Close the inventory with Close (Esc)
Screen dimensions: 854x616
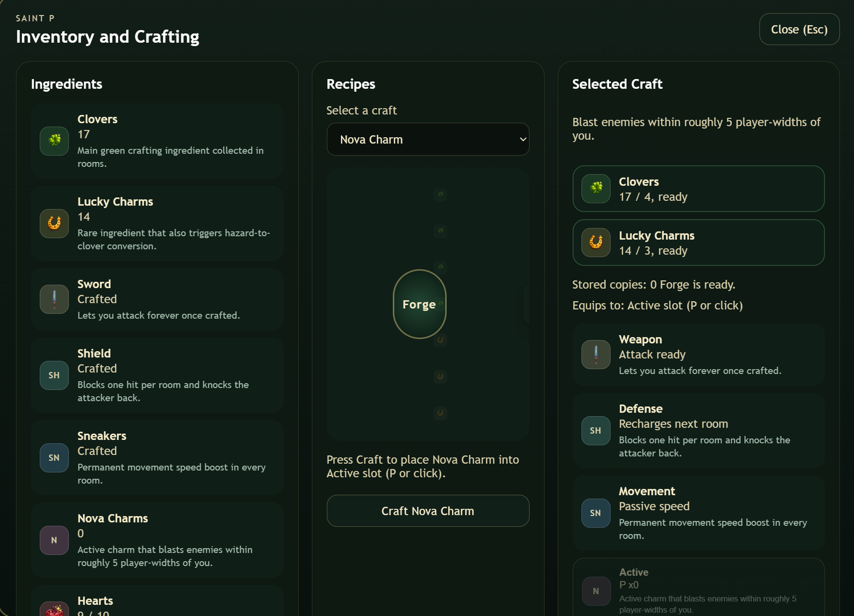click(x=799, y=30)
